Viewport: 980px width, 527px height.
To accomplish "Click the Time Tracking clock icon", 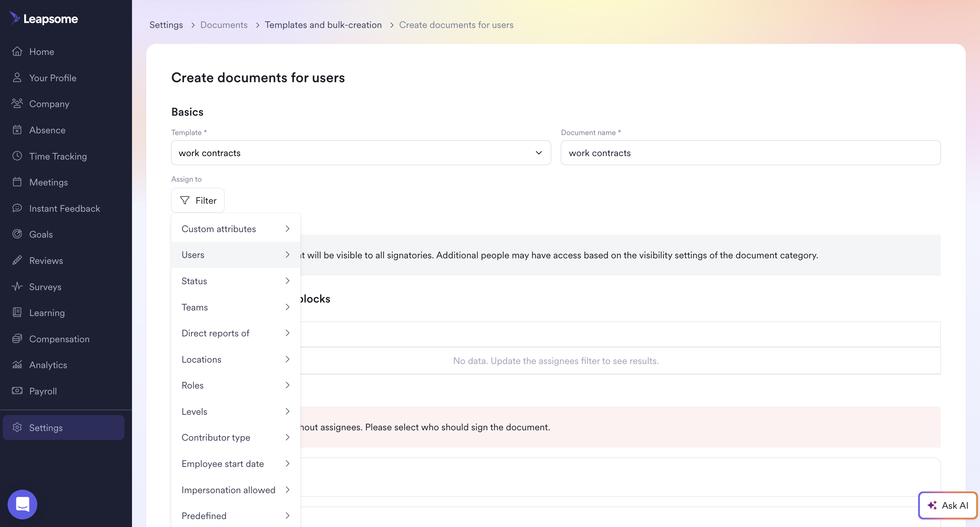I will click(17, 156).
